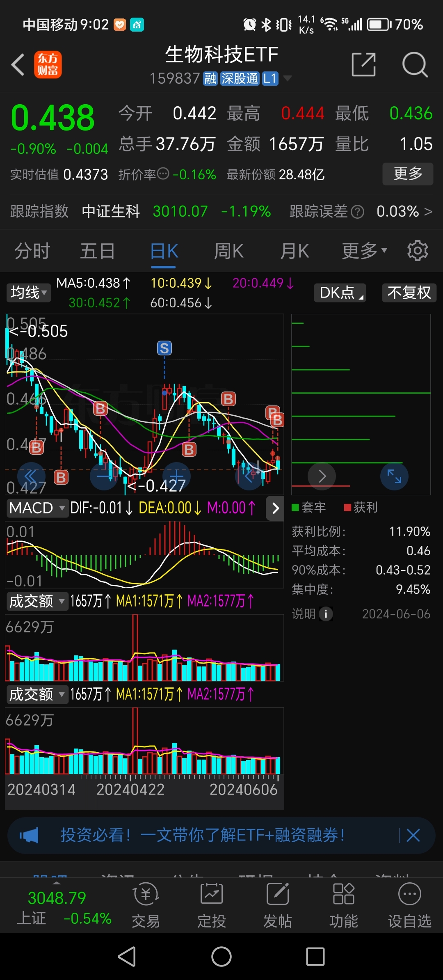
Task: Tap the current price 0.438
Action: pyautogui.click(x=53, y=118)
